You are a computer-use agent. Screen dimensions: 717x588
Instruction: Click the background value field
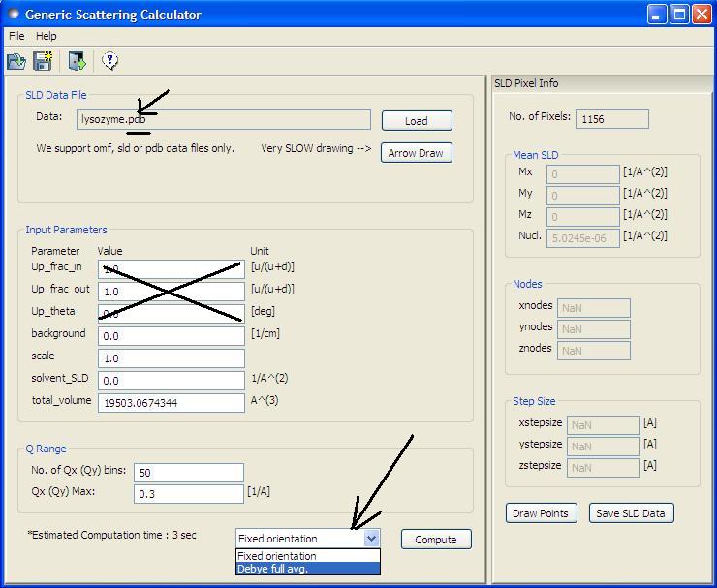[171, 336]
